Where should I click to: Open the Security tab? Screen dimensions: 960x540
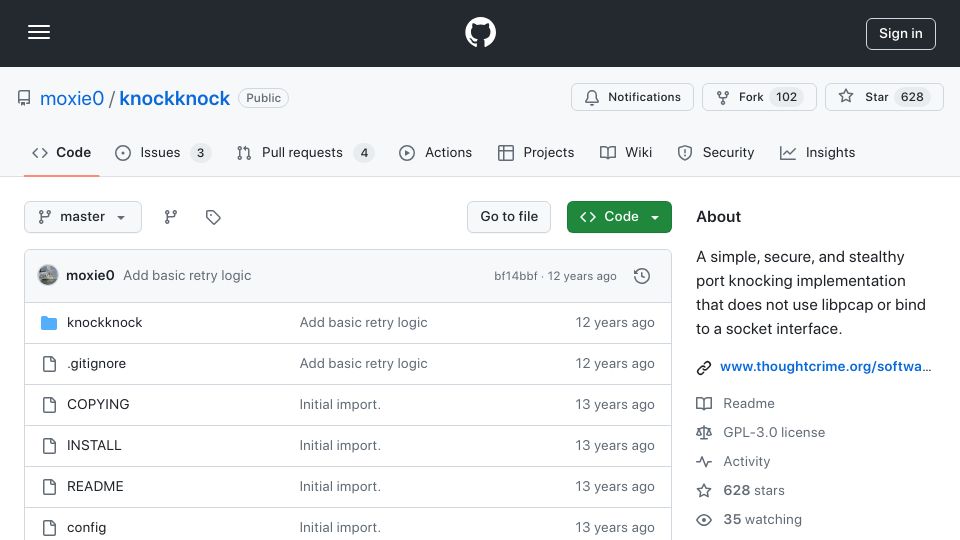pos(716,152)
